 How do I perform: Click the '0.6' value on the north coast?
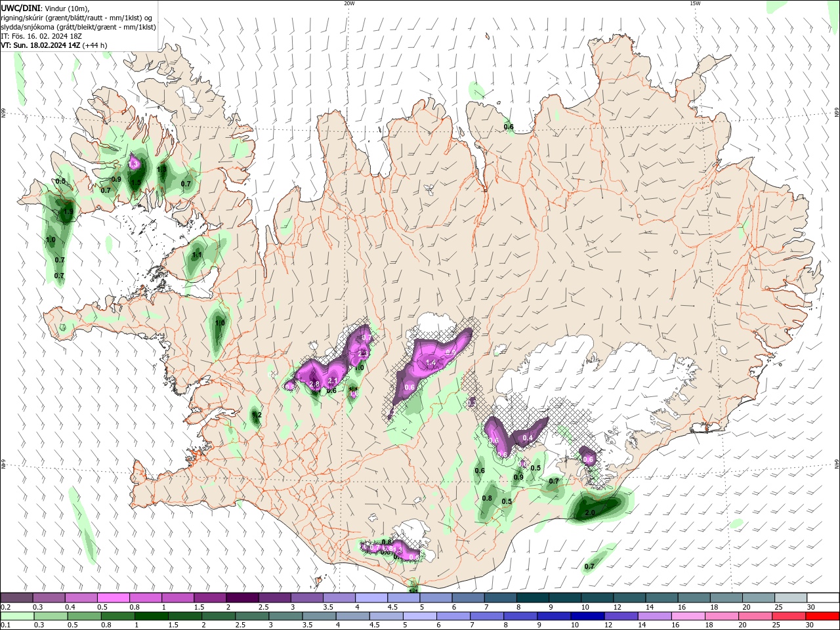pos(509,127)
